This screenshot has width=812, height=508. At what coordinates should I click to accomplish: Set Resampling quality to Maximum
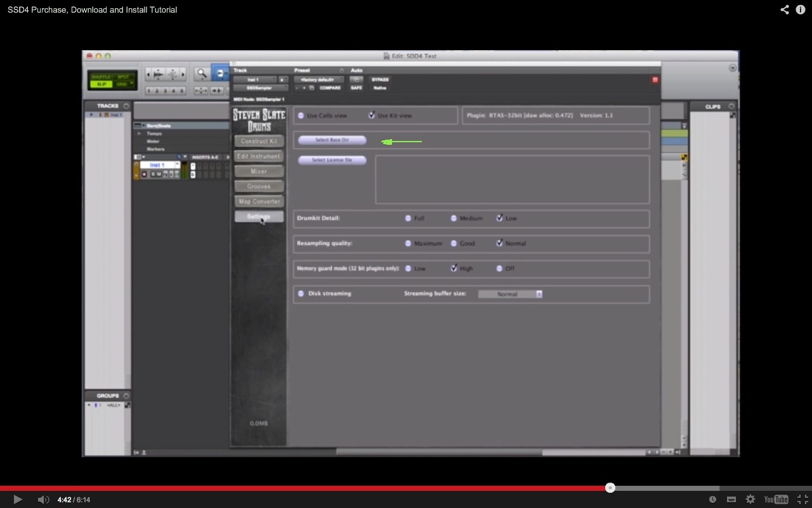[x=408, y=243]
